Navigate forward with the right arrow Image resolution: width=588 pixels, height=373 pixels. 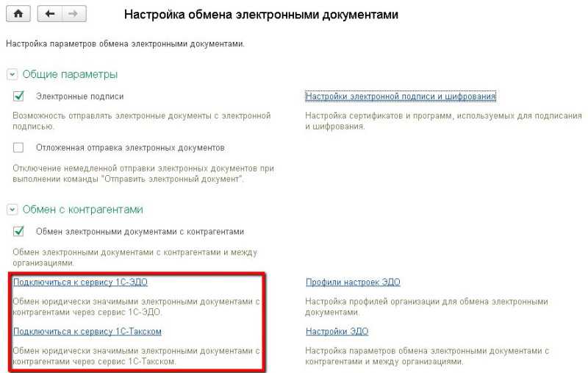click(74, 14)
